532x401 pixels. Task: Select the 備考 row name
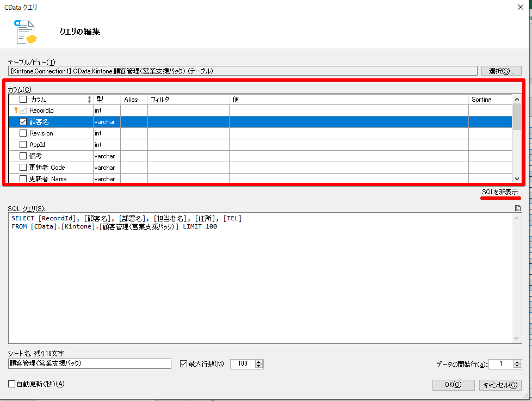[35, 156]
